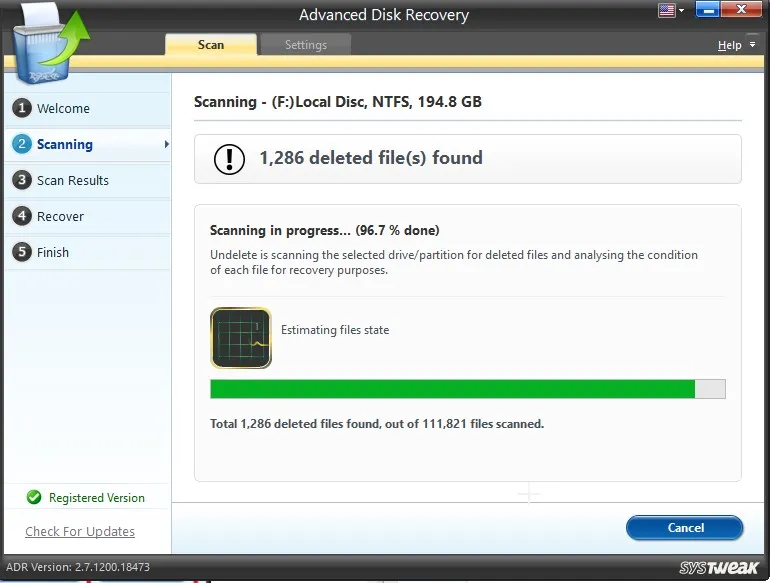Click the Registered Version label

click(97, 498)
